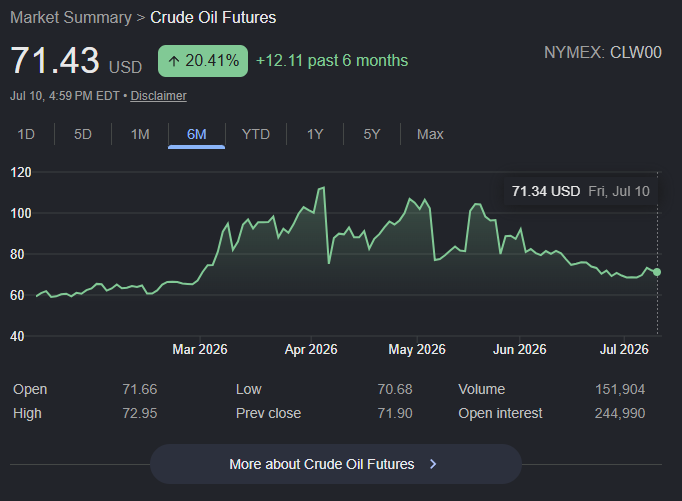Show the 1Y price chart

pyautogui.click(x=315, y=134)
